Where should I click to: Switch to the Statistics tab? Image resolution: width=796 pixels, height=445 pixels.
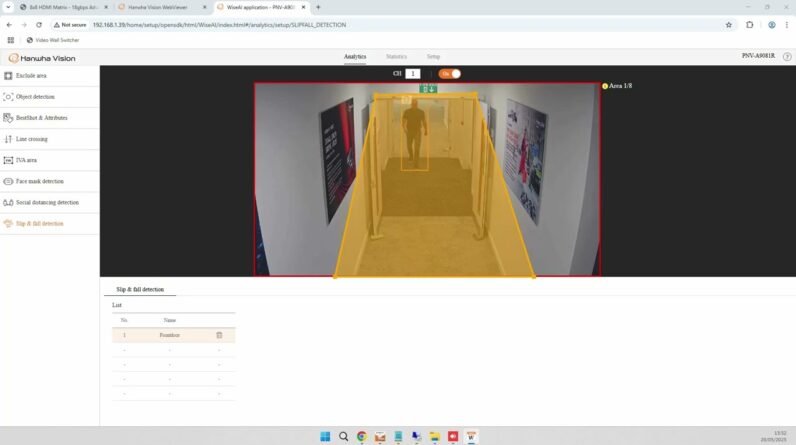click(x=396, y=56)
